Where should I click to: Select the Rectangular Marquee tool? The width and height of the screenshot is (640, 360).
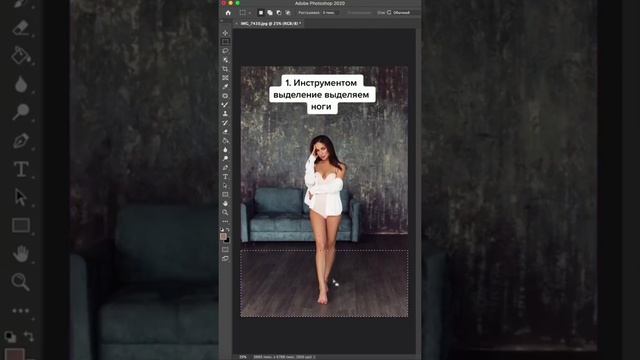(x=225, y=42)
